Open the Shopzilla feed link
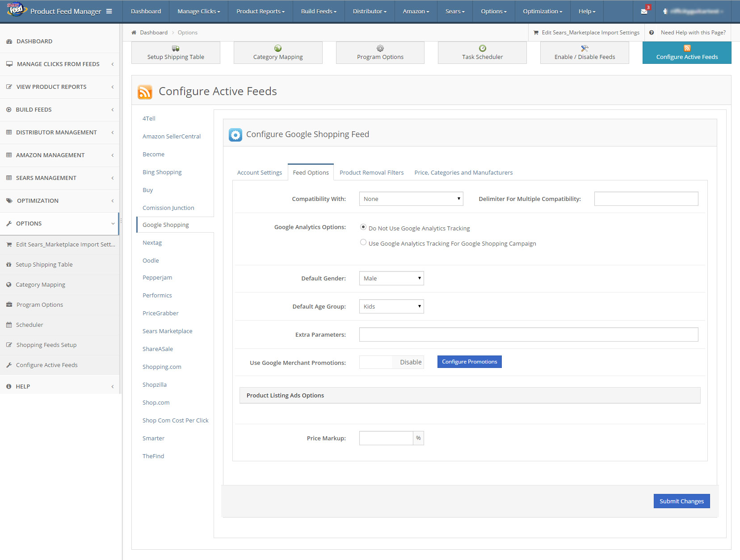 (155, 385)
